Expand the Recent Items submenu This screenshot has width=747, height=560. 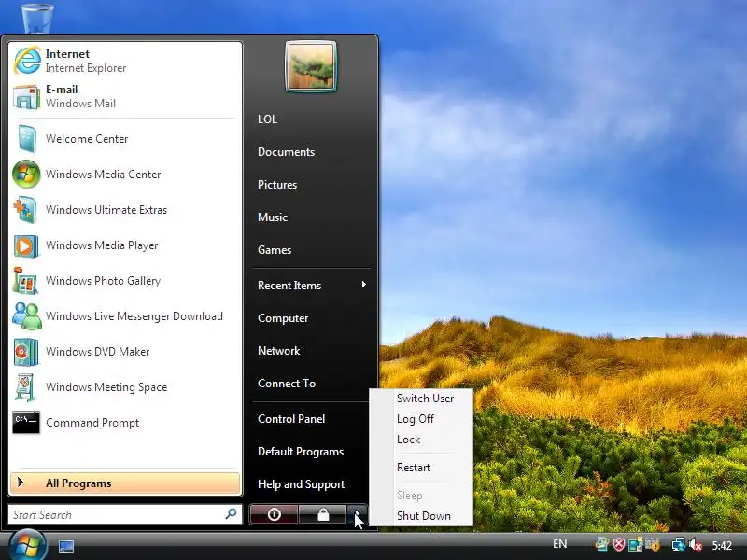[311, 286]
